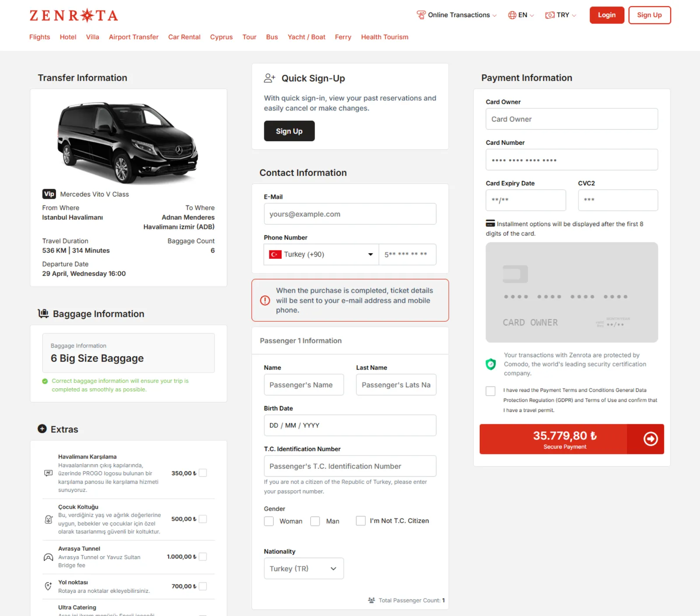The width and height of the screenshot is (700, 616).
Task: Enable the Havalimanı Karşılama extra
Action: [203, 473]
